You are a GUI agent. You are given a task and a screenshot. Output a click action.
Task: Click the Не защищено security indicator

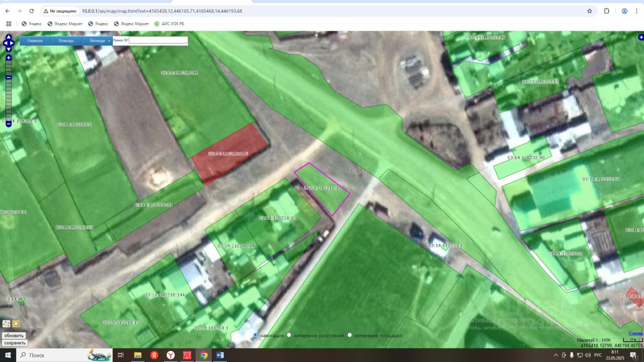point(59,11)
